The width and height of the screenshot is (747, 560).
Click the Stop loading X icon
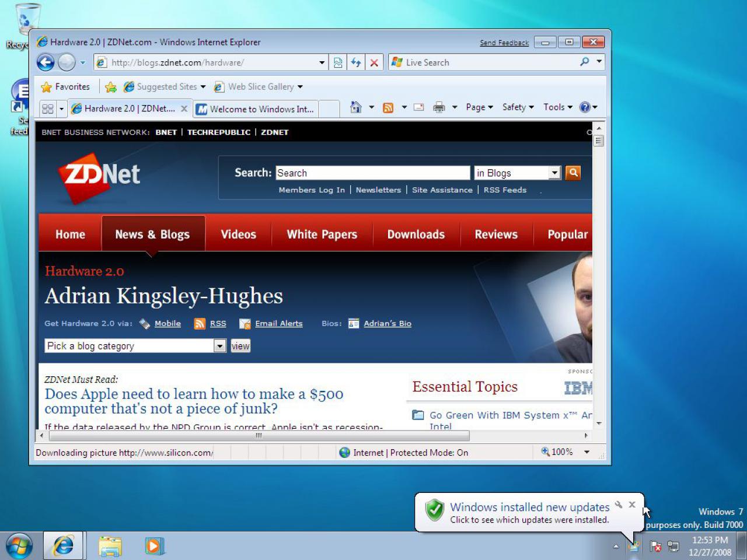pos(374,62)
